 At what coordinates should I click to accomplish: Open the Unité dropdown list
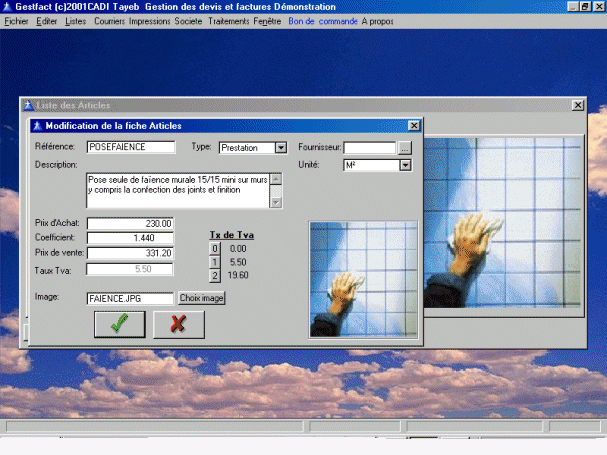(x=405, y=165)
